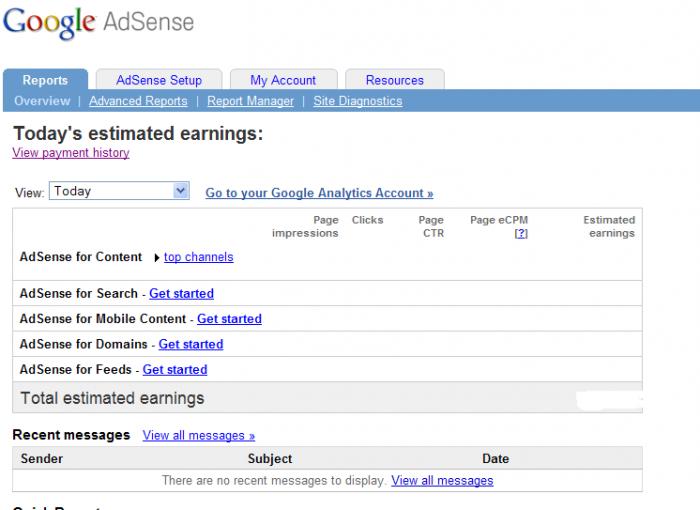Select the Resources tab
The image size is (700, 510).
coord(394,80)
